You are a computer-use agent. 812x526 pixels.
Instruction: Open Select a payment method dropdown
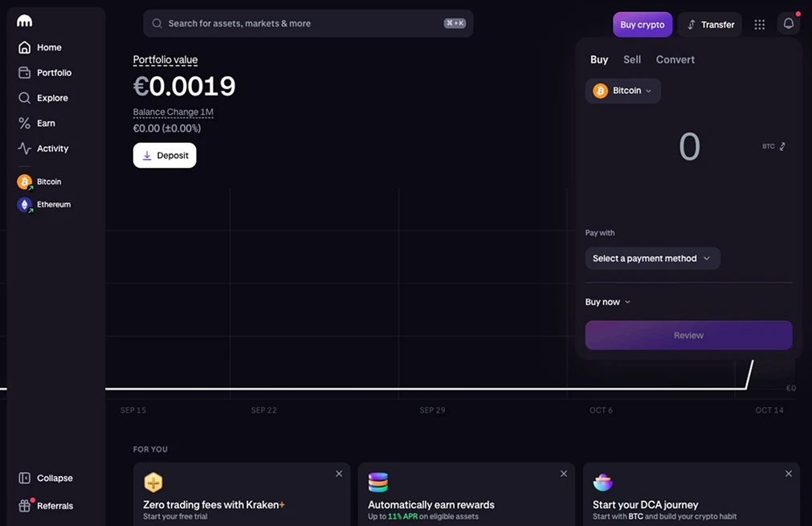tap(652, 259)
